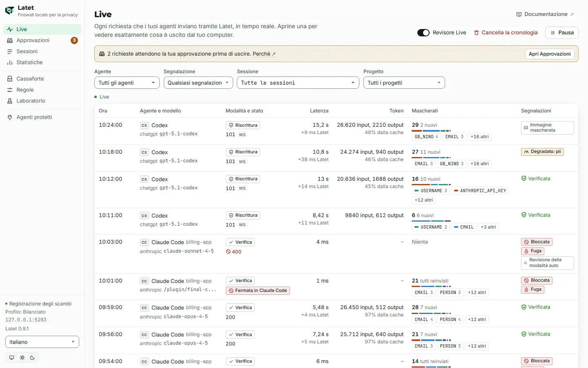Select the system theme monitor icon
This screenshot has width=588, height=368.
(x=11, y=358)
